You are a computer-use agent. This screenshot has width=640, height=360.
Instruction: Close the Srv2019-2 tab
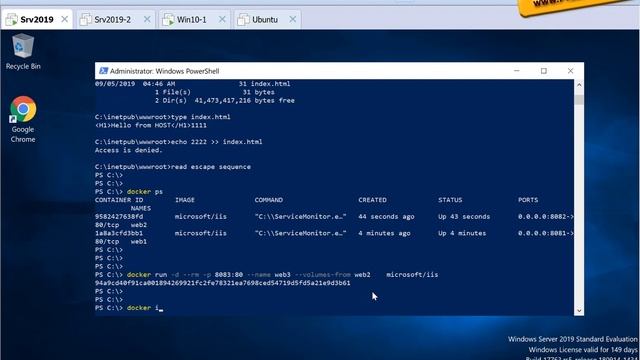147,19
